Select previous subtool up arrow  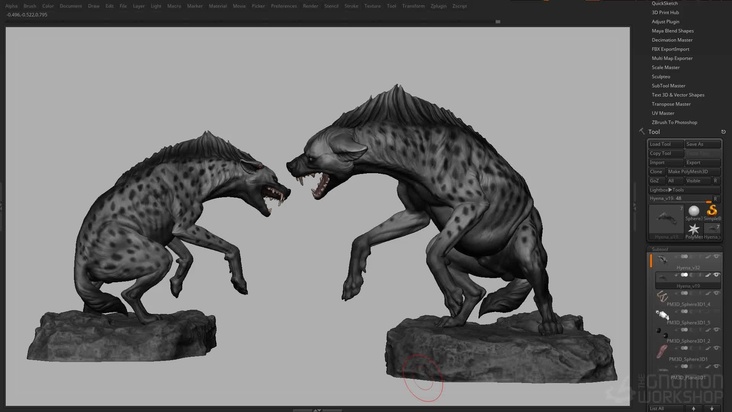pyautogui.click(x=694, y=408)
